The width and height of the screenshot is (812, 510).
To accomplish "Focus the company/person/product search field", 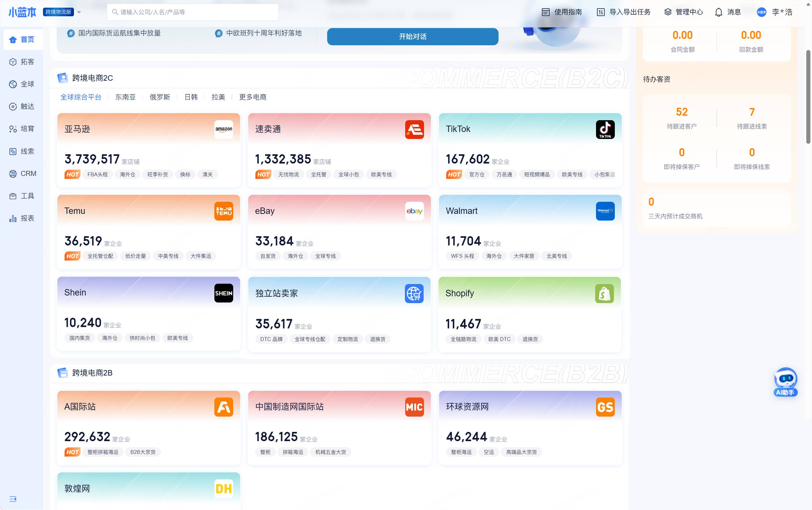I will point(192,12).
